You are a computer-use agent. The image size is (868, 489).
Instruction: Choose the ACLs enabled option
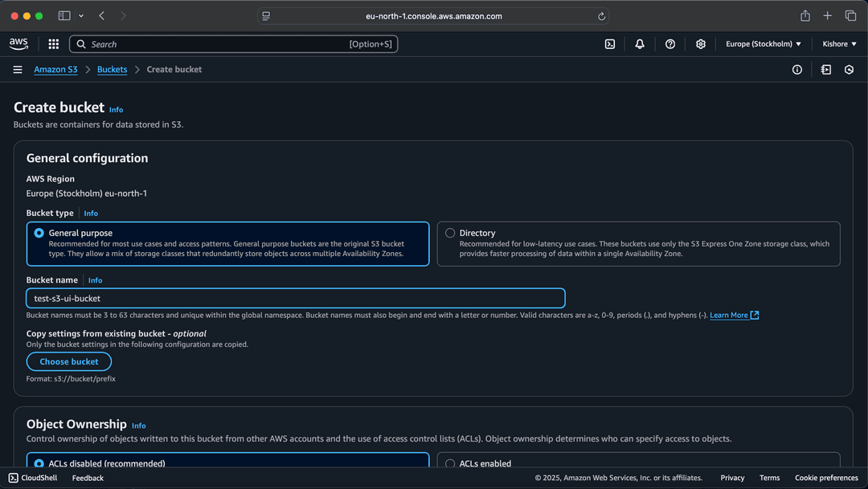point(450,463)
